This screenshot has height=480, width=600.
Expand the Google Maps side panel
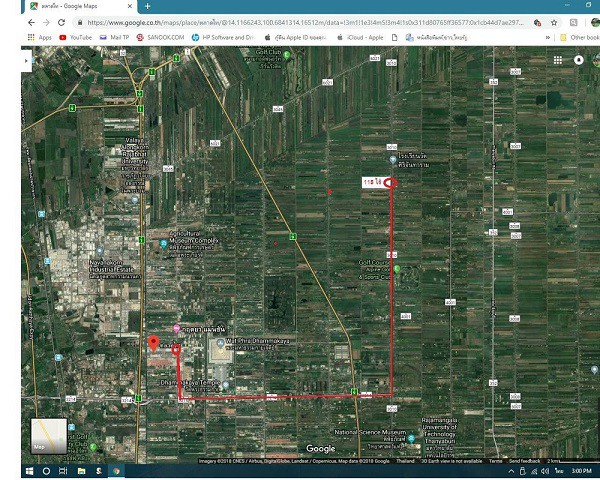(26, 61)
